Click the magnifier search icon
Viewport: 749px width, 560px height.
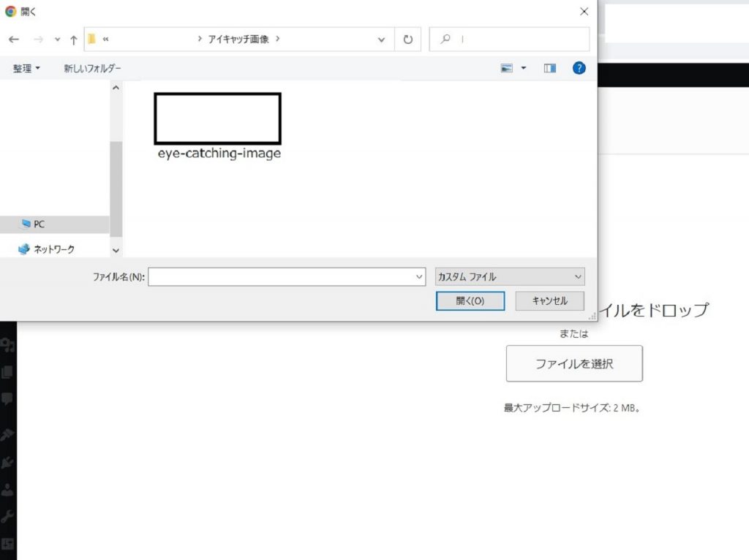[x=445, y=39]
